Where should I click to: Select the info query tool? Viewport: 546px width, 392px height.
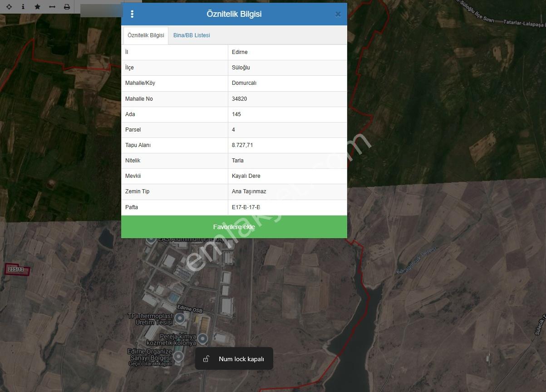point(23,7)
